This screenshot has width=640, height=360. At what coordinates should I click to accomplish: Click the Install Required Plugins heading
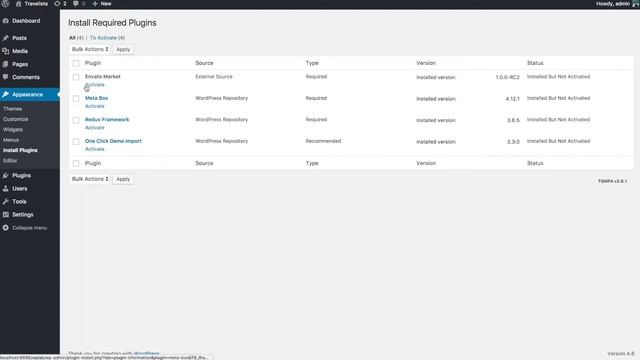[x=112, y=23]
